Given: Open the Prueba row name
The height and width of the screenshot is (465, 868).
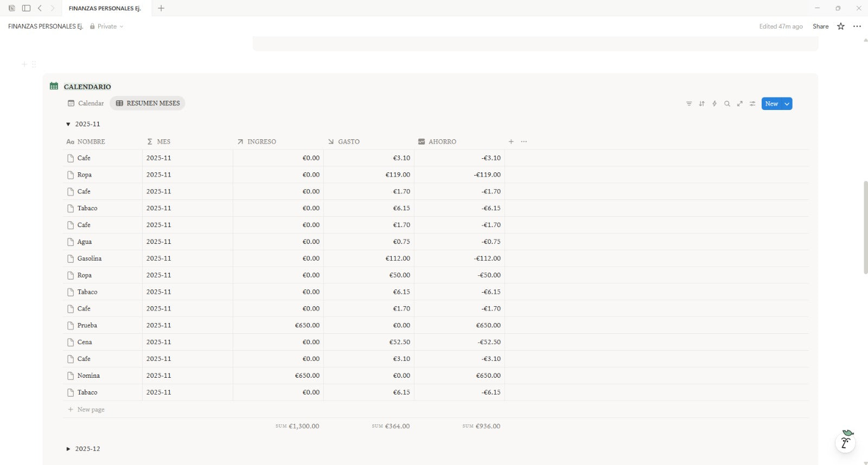Looking at the screenshot, I should 87,325.
